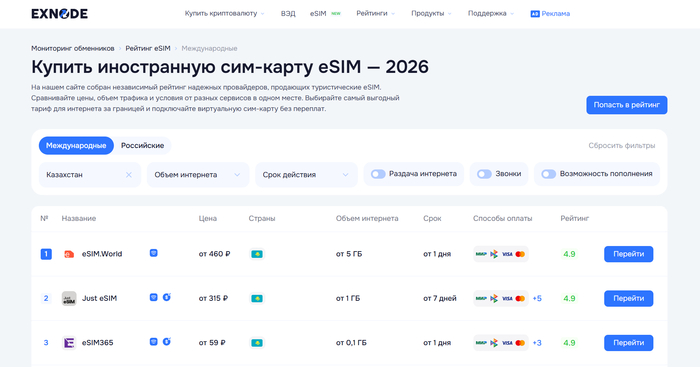700x367 pixels.
Task: Open Мониторинг обменников breadcrumb
Action: coord(73,48)
